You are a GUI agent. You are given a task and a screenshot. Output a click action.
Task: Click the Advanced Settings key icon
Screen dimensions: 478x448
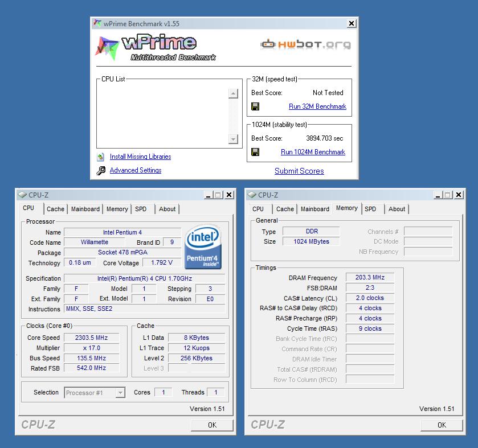coord(101,171)
